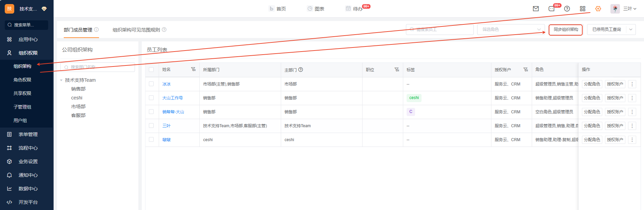Click the filter icon in 授权账户 column

[x=526, y=70]
